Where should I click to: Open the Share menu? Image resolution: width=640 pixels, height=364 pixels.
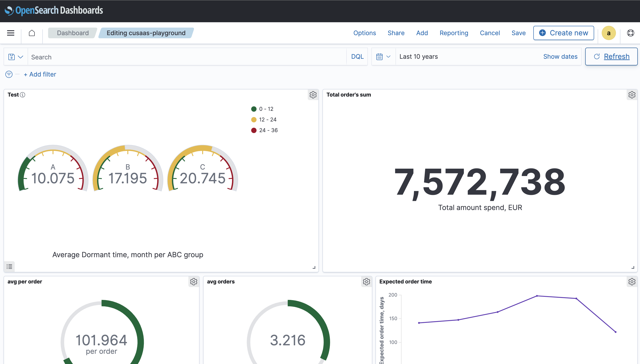pyautogui.click(x=396, y=33)
